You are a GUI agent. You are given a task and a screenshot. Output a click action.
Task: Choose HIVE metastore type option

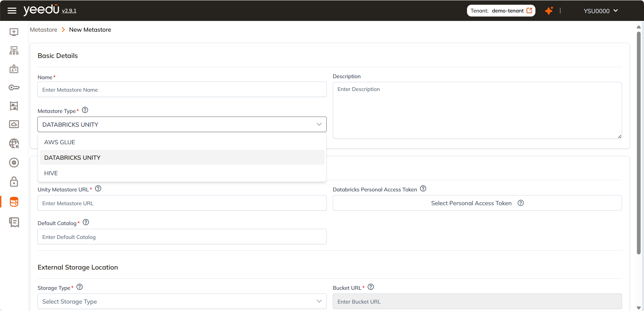click(51, 173)
